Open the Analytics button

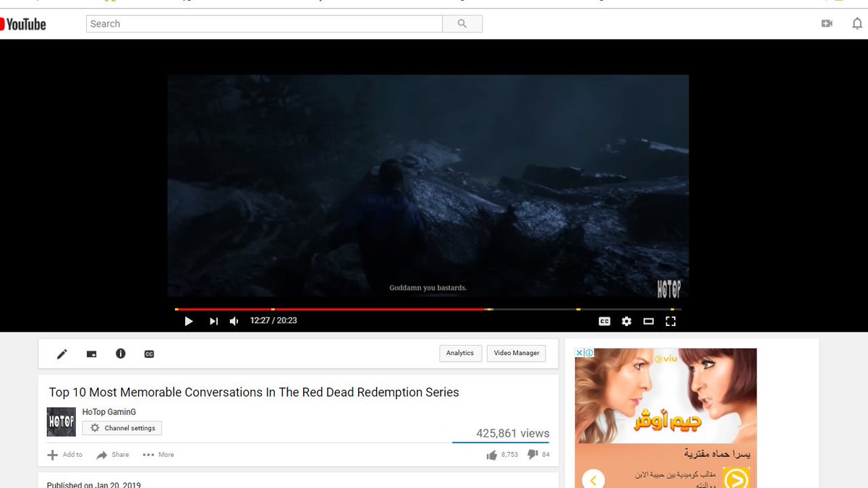coord(460,354)
